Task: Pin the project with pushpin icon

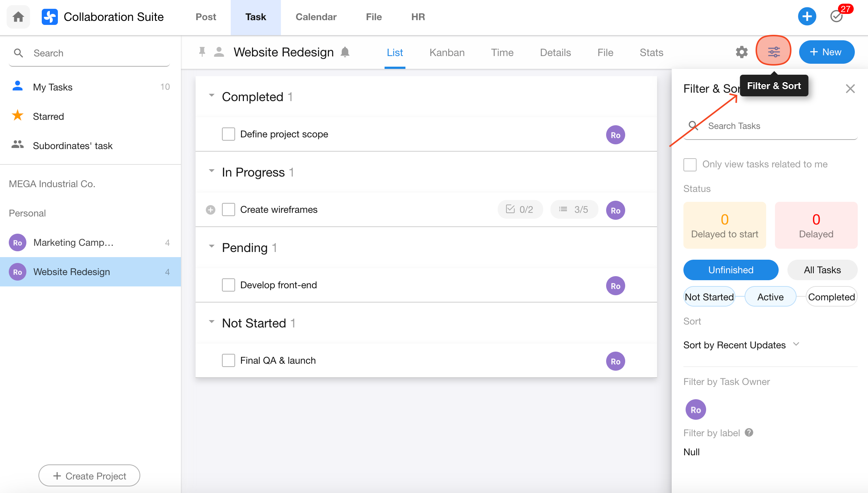Action: click(x=202, y=52)
